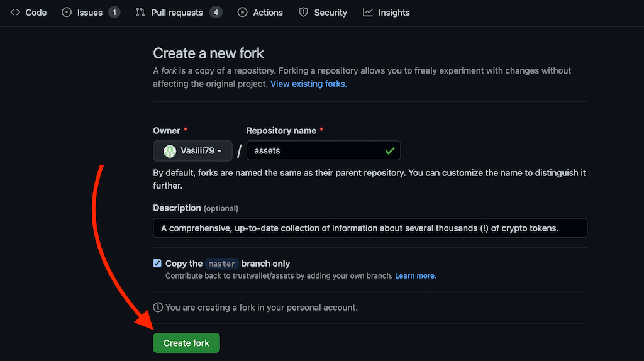Open the Issues tab
The height and width of the screenshot is (361, 644).
click(x=91, y=13)
